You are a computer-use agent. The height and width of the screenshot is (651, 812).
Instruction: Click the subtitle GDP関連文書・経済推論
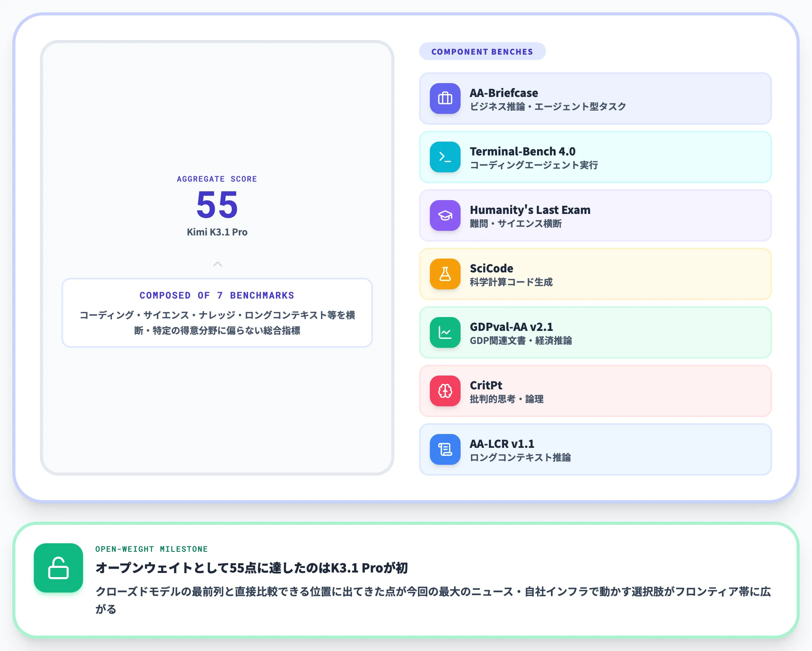tap(521, 341)
